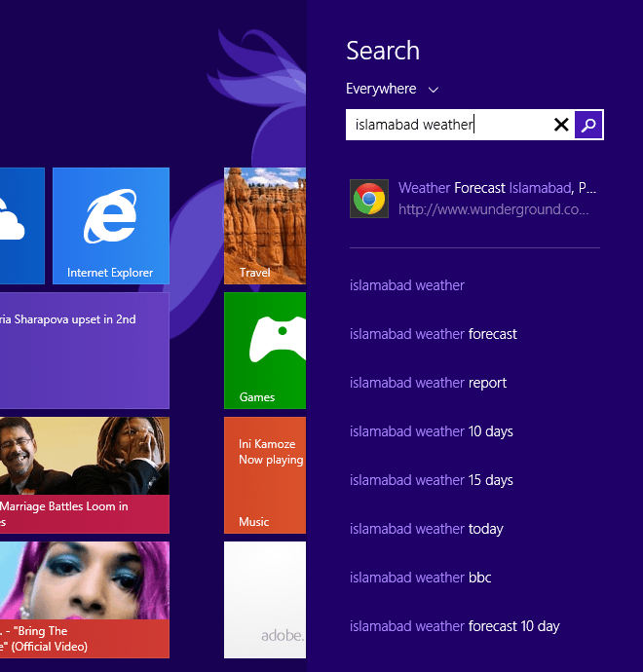Viewport: 643px width, 672px height.
Task: Open the cloud tile
Action: [x=22, y=226]
